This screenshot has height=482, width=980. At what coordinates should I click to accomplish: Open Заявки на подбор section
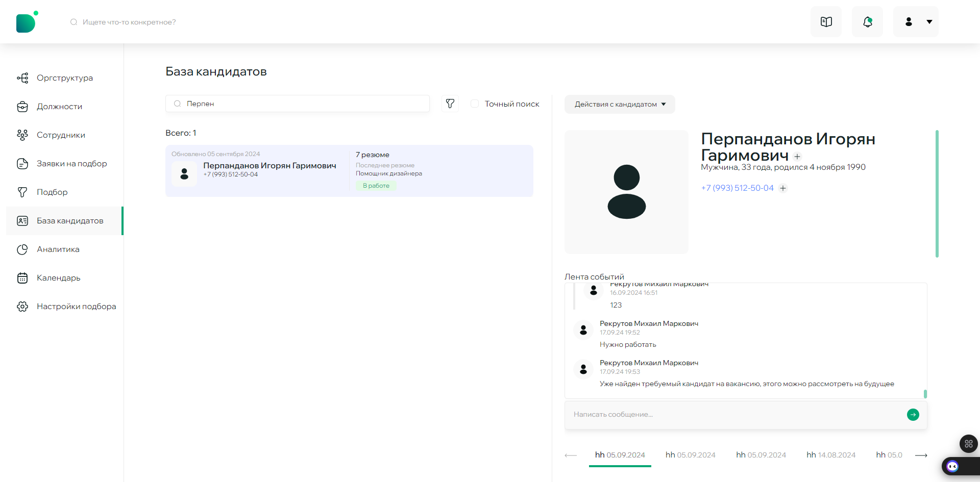pos(64,164)
